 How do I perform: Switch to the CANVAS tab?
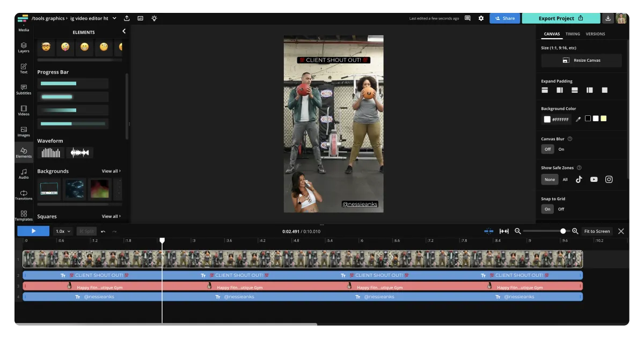coord(552,34)
